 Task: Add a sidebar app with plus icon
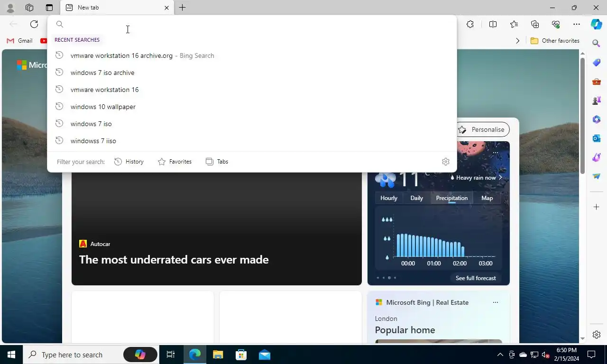click(597, 207)
